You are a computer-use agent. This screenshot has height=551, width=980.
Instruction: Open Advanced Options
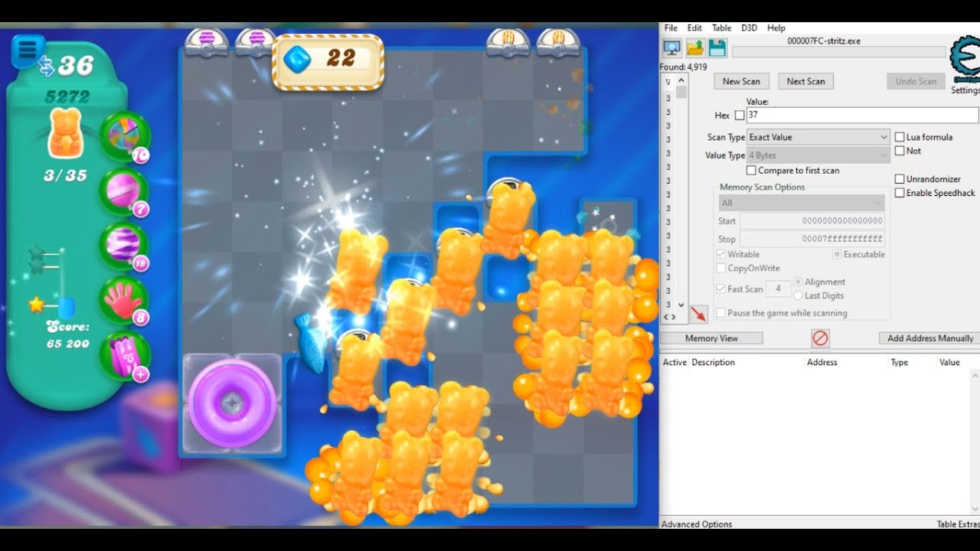point(697,524)
